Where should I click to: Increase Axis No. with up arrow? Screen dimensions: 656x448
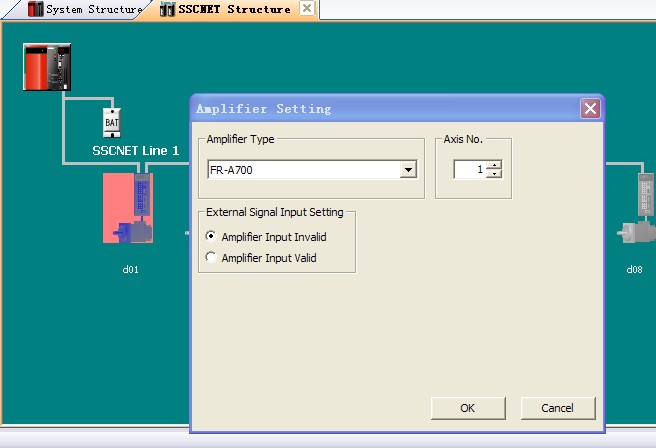pyautogui.click(x=494, y=165)
